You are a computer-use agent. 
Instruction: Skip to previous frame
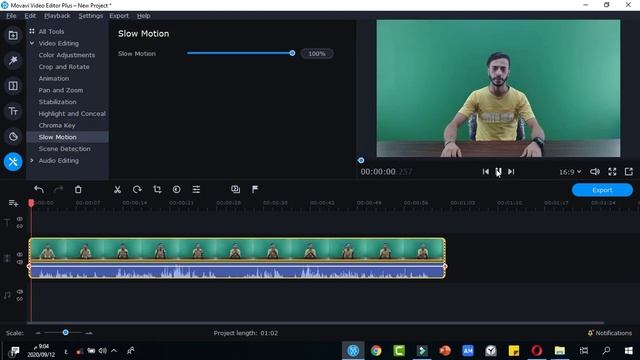click(485, 172)
